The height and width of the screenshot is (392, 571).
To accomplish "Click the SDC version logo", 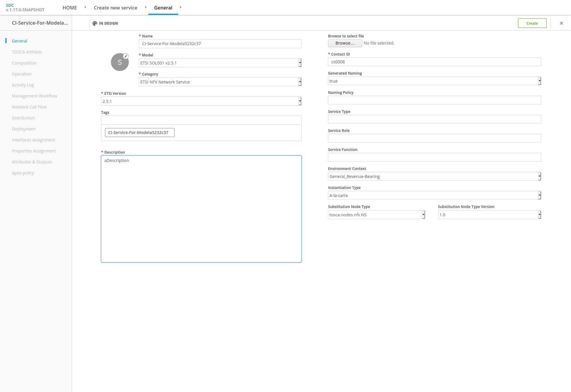I will 25,7.
